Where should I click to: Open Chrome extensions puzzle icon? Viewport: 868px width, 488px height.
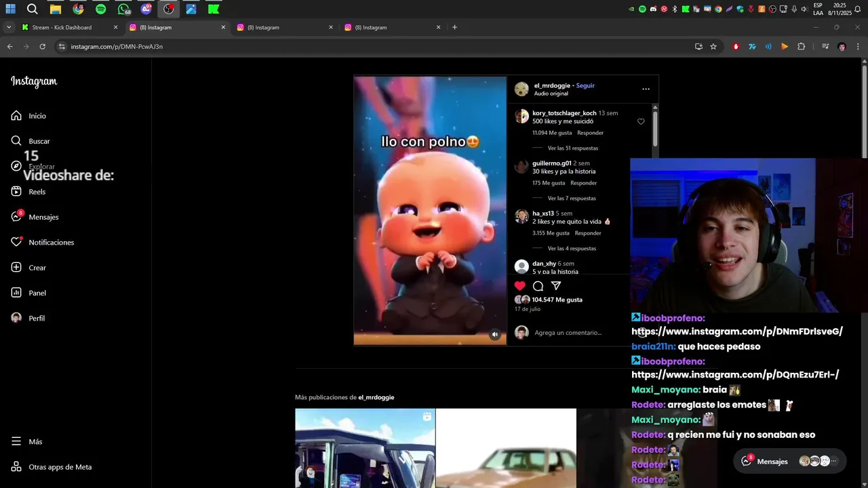[801, 47]
